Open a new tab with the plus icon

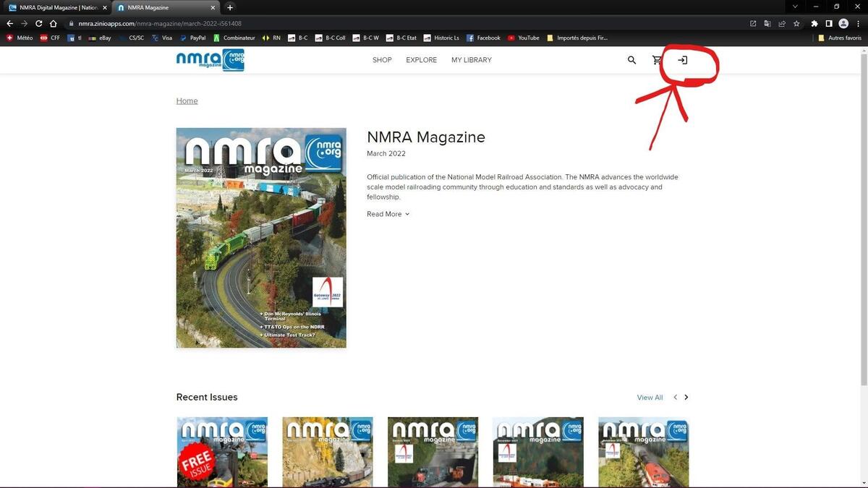230,7
